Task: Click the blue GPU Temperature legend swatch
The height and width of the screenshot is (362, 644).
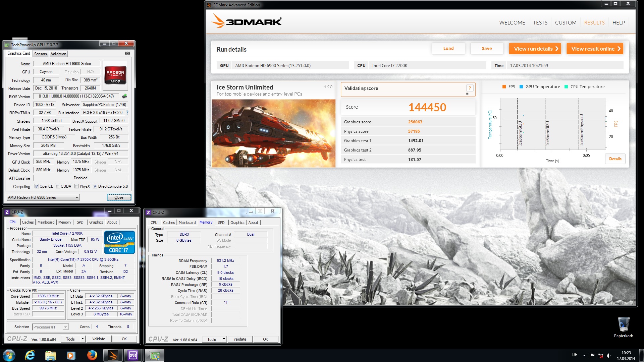Action: point(521,86)
